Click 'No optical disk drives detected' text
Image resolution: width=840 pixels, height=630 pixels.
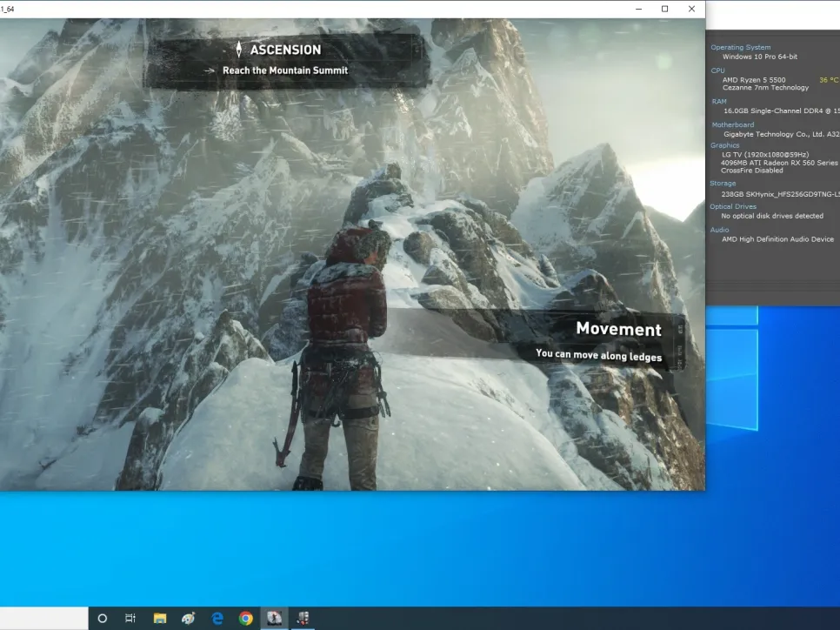772,216
